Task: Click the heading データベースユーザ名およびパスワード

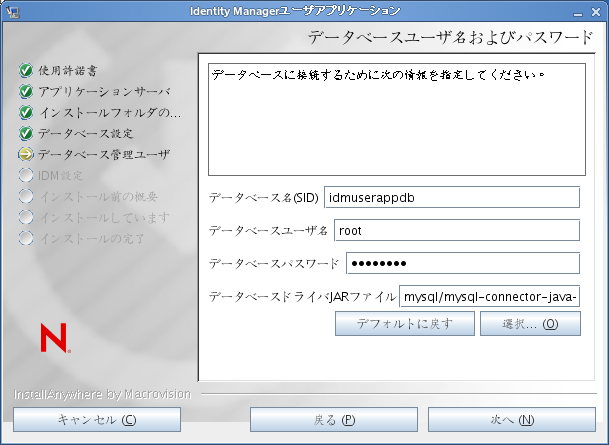Action: 451,37
